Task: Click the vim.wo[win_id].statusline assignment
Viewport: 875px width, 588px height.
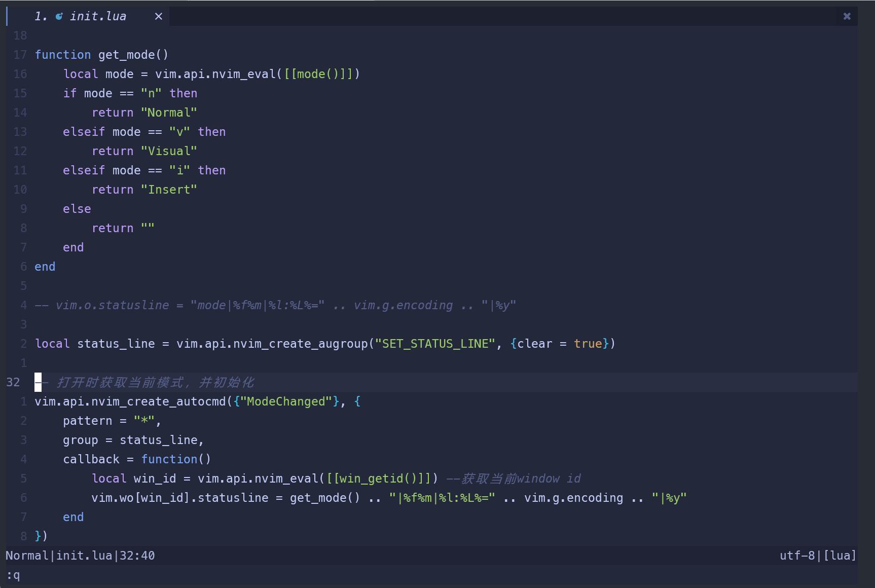Action: [389, 498]
